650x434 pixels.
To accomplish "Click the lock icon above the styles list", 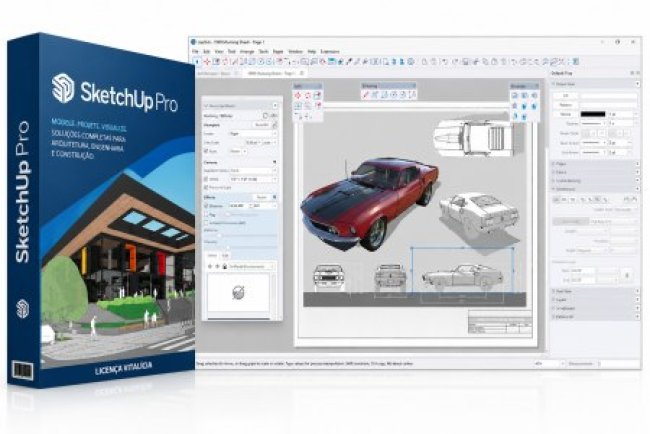I will (x=225, y=267).
